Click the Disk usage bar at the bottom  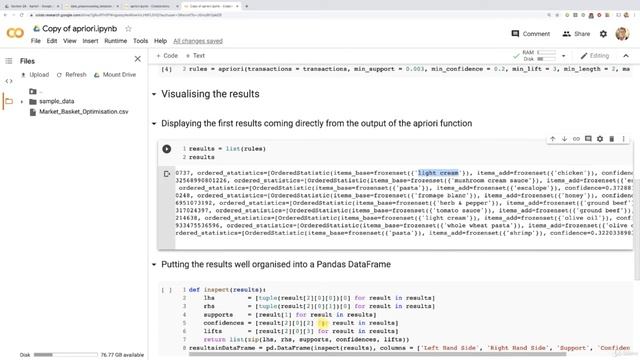tap(66, 355)
